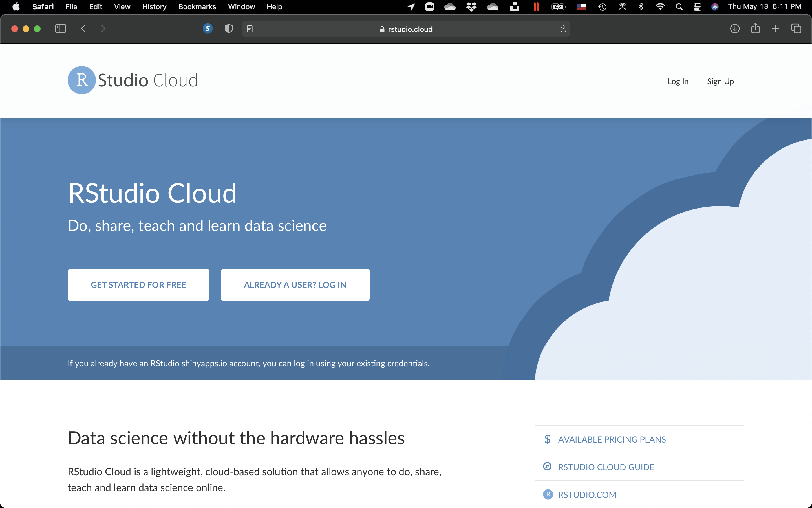Click the RStudio Cloud hero heading
812x508 pixels.
pyautogui.click(x=152, y=193)
